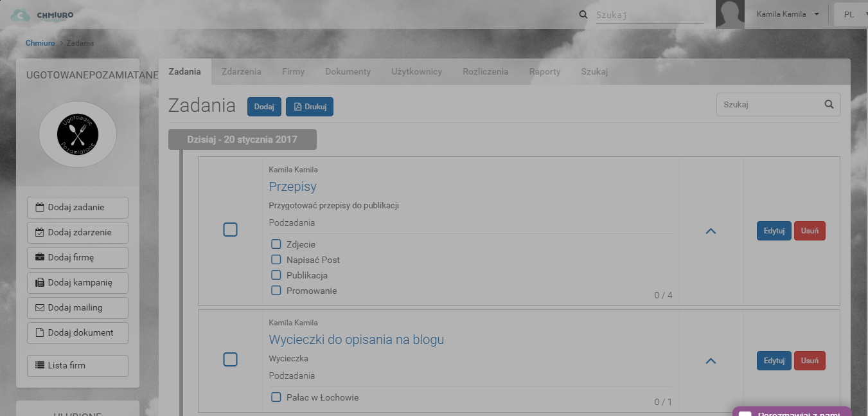Check the Publikacja subtask
The image size is (868, 416).
click(276, 275)
